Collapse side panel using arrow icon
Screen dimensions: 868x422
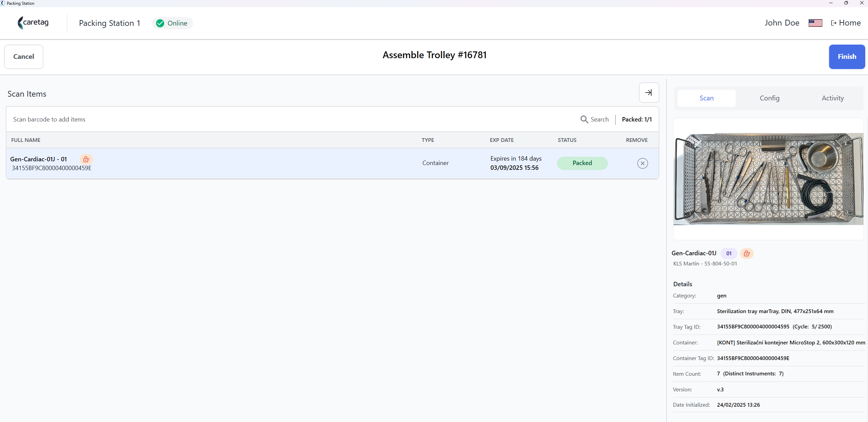click(x=649, y=93)
